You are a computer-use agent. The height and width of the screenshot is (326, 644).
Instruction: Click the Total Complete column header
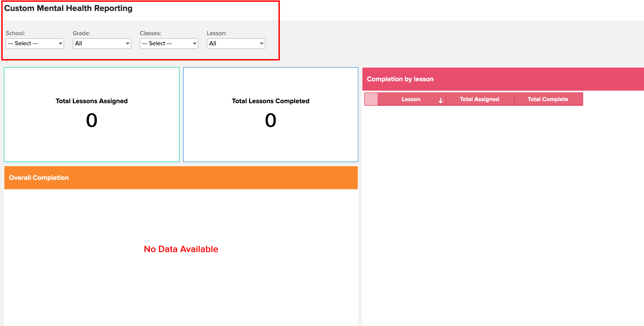[548, 99]
